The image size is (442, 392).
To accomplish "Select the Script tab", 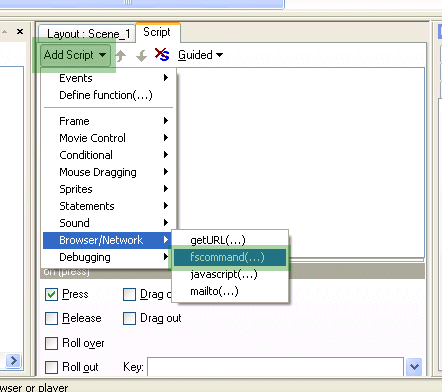I will click(157, 32).
